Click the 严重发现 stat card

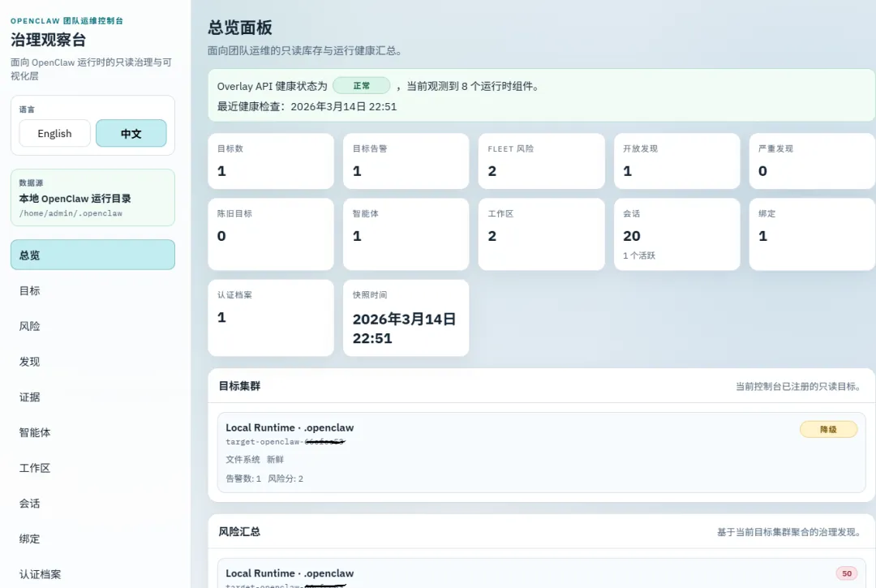(812, 161)
